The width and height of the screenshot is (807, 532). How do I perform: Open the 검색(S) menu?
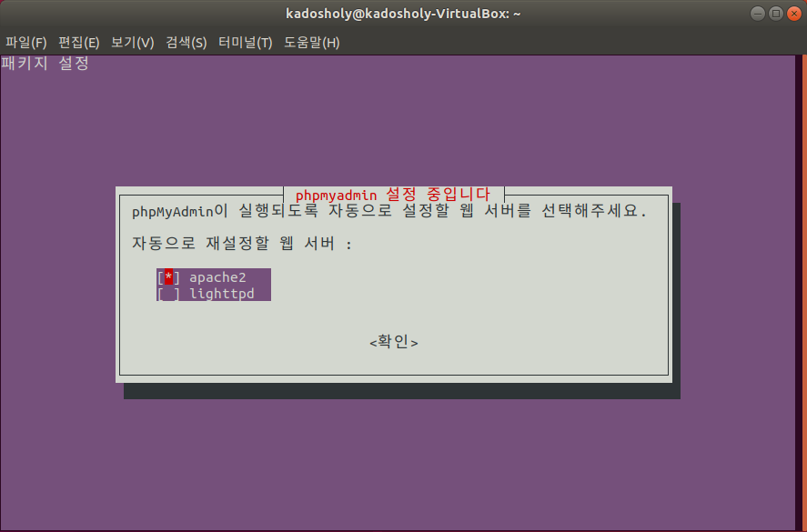click(x=187, y=43)
